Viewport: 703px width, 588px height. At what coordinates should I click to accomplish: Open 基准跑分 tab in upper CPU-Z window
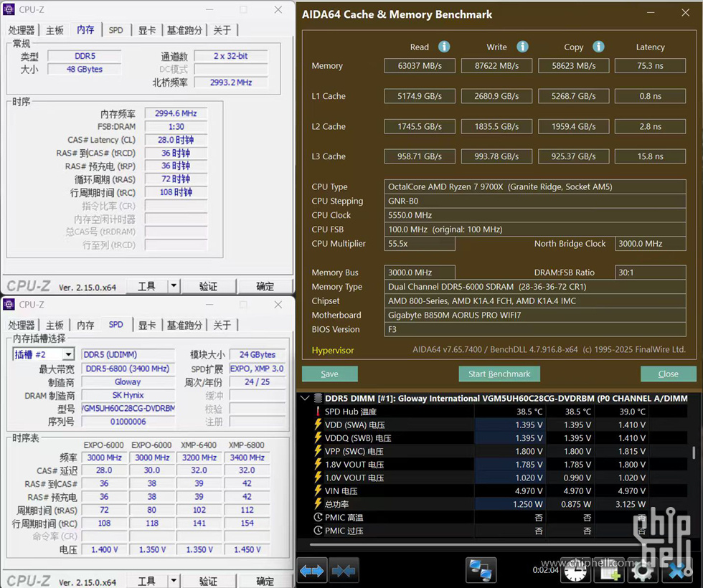point(184,30)
